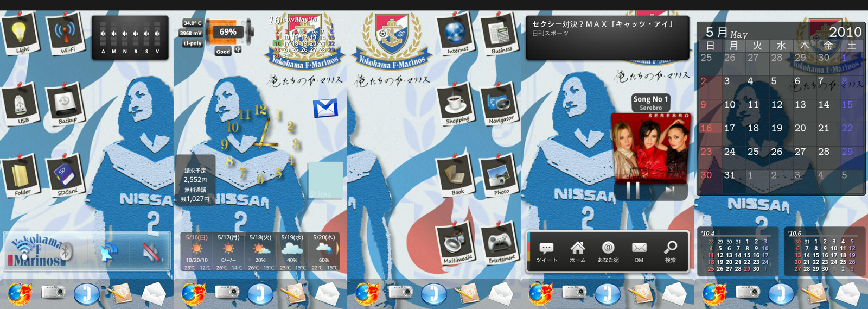
Task: Tap the 34.0° C battery temperature label
Action: click(x=192, y=23)
